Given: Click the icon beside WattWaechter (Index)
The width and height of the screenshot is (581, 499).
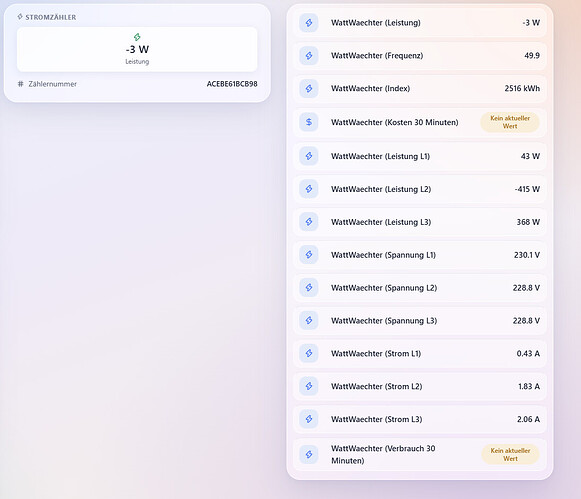Looking at the screenshot, I should point(309,89).
